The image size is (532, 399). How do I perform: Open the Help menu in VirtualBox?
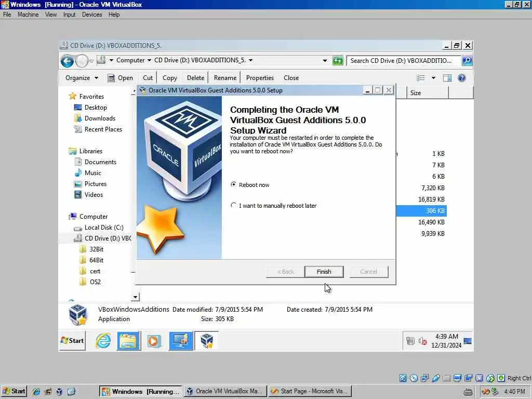tap(114, 15)
